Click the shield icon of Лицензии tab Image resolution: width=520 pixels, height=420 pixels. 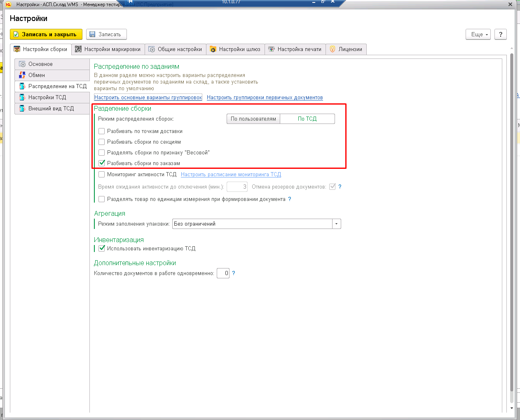click(333, 49)
